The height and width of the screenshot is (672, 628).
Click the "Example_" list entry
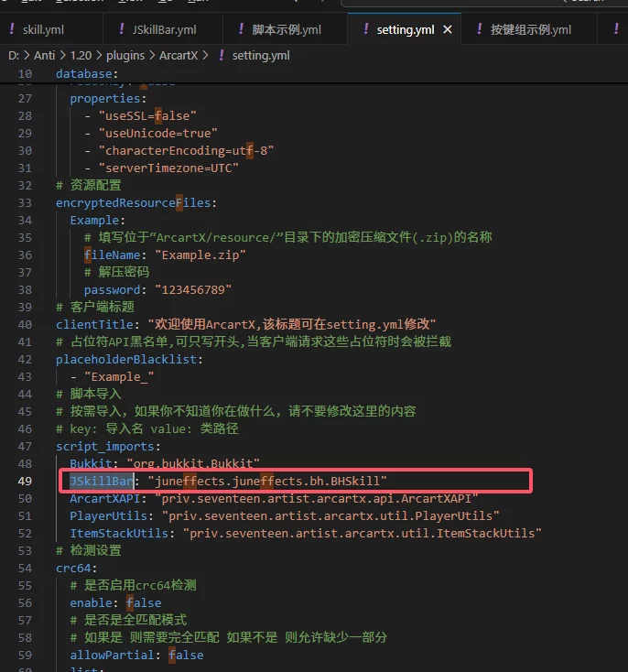click(119, 376)
